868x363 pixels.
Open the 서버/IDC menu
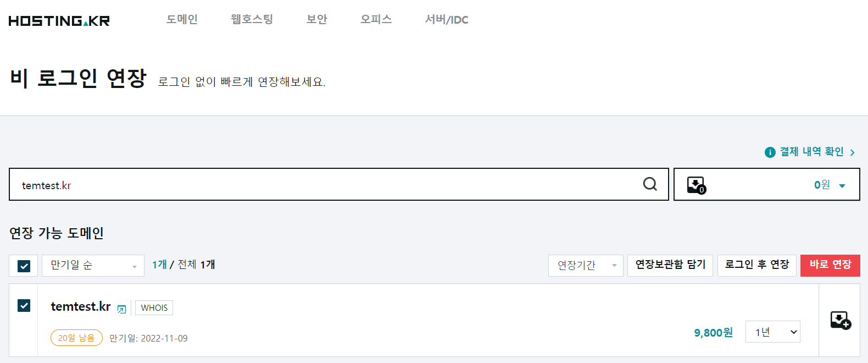click(447, 20)
